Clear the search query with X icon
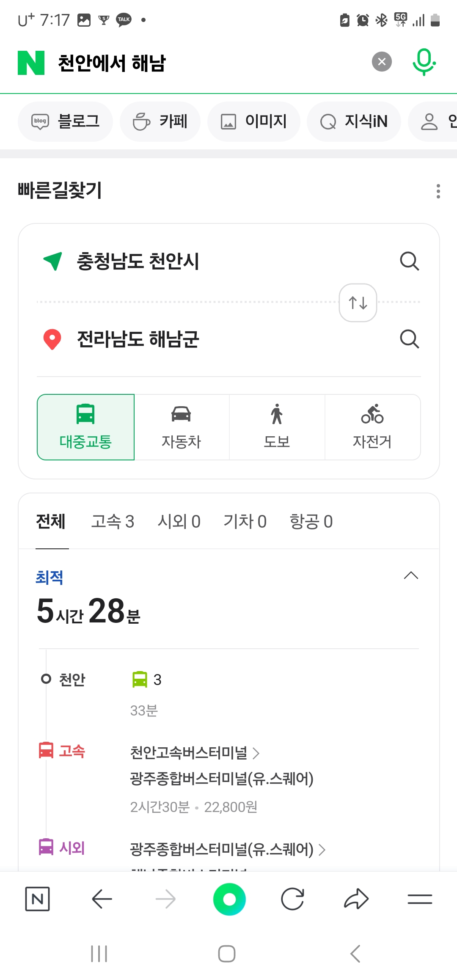 (382, 62)
